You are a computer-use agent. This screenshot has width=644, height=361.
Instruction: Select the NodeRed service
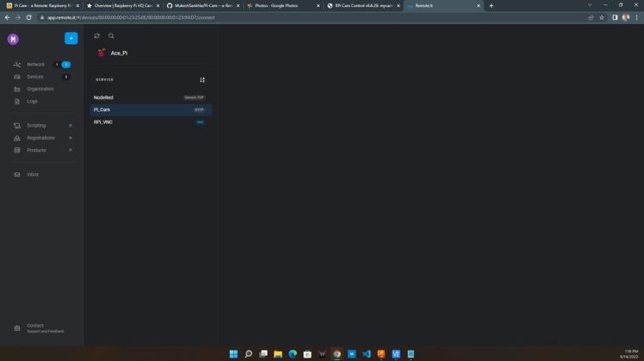tap(103, 97)
